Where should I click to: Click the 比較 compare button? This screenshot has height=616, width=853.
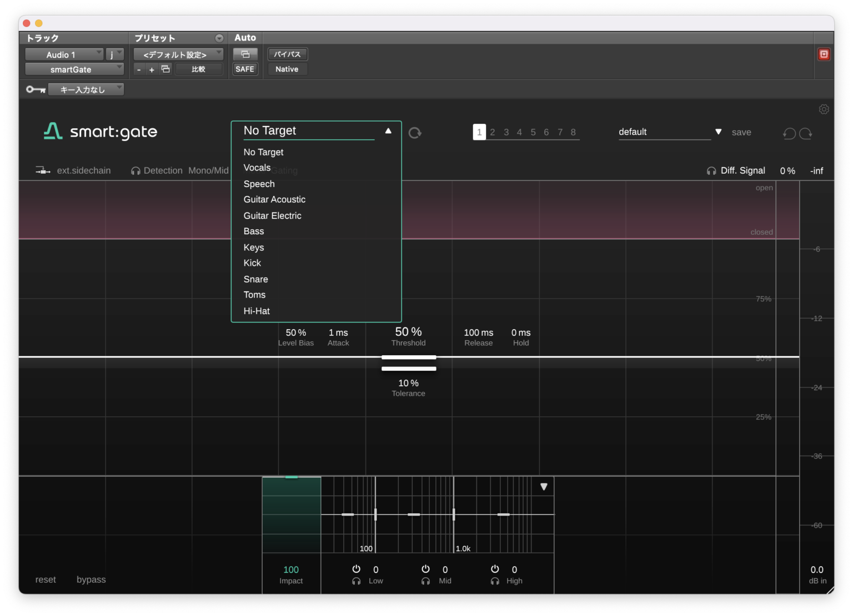point(199,69)
